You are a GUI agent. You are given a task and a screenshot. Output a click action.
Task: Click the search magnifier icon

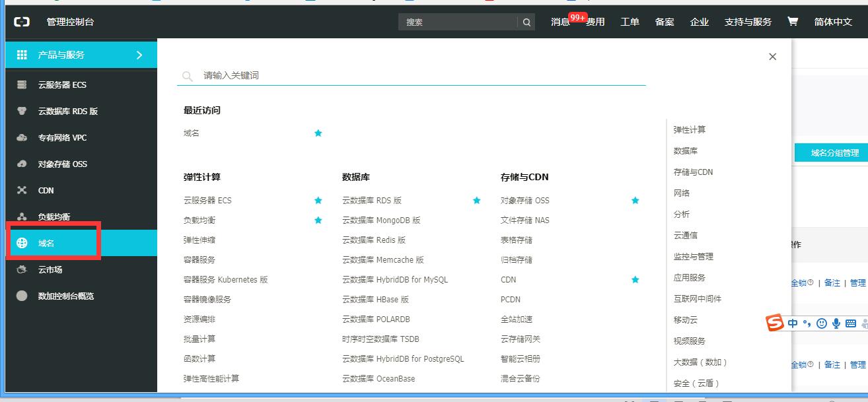tap(526, 22)
